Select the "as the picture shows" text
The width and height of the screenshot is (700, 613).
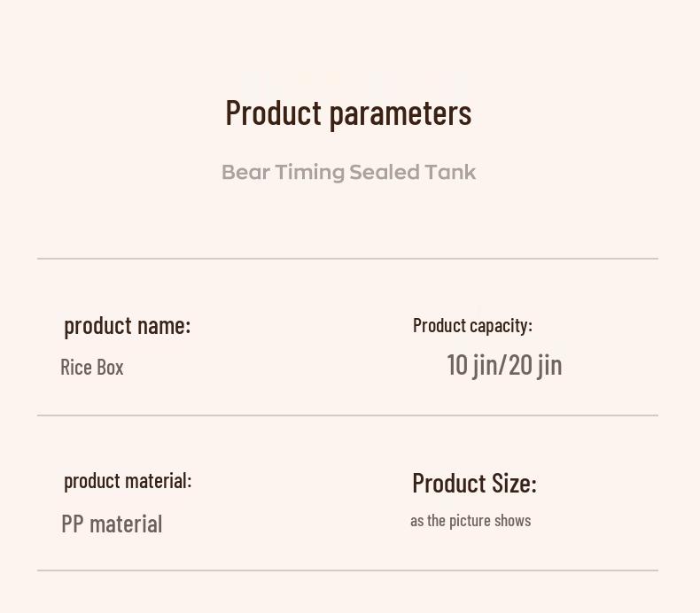click(471, 521)
